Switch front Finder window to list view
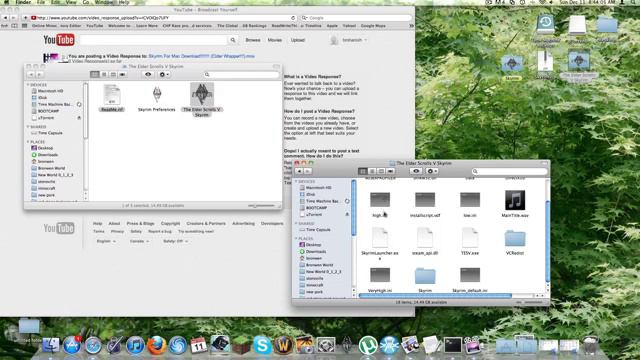 click(372, 171)
